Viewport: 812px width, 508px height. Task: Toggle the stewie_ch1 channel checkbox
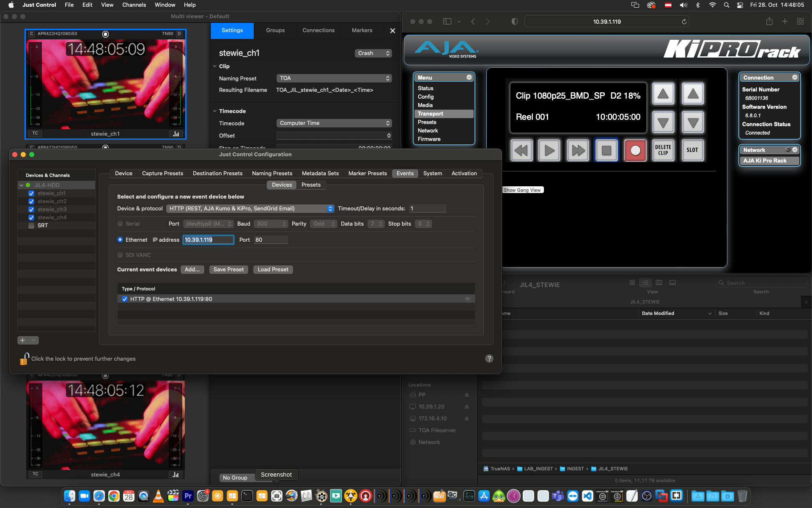click(31, 193)
